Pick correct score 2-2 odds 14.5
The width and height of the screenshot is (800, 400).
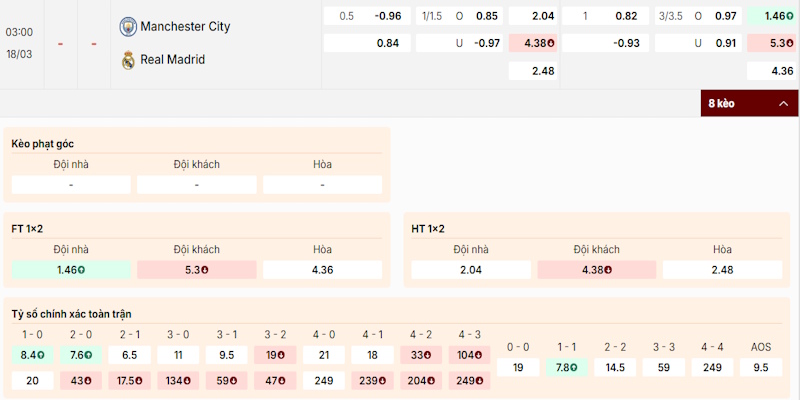(615, 368)
